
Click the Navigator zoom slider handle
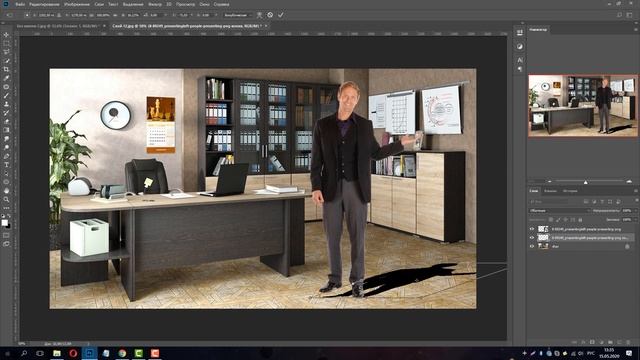tap(585, 182)
